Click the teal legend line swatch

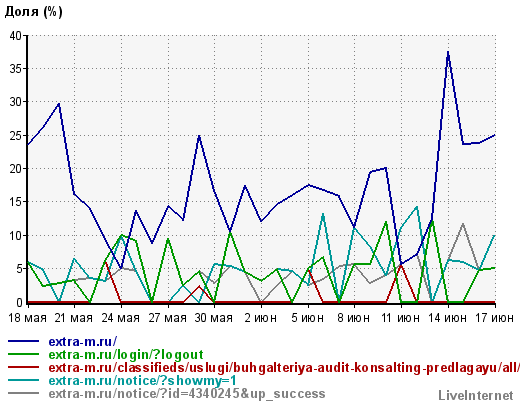click(x=23, y=380)
